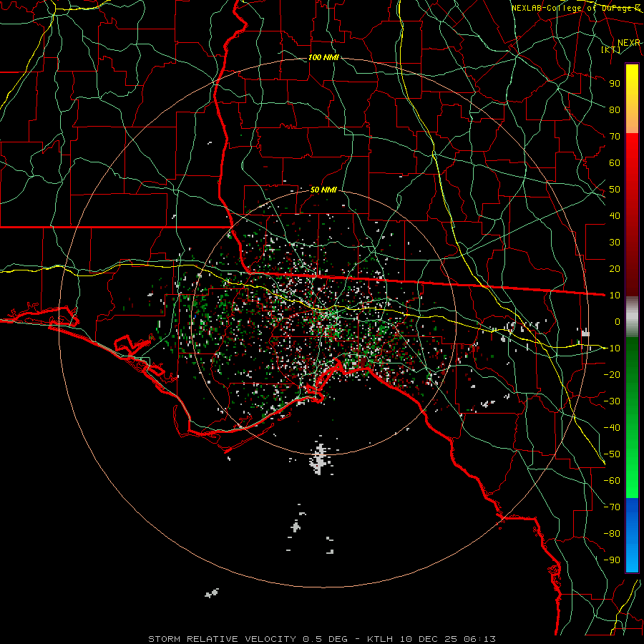Click the -50 scale value
644x644 pixels.
(612, 454)
